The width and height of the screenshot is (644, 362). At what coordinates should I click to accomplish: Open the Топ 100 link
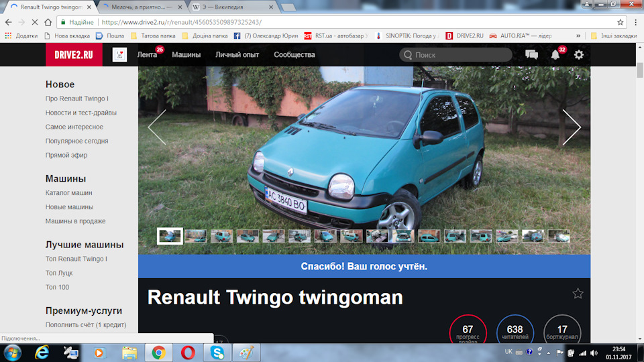57,287
